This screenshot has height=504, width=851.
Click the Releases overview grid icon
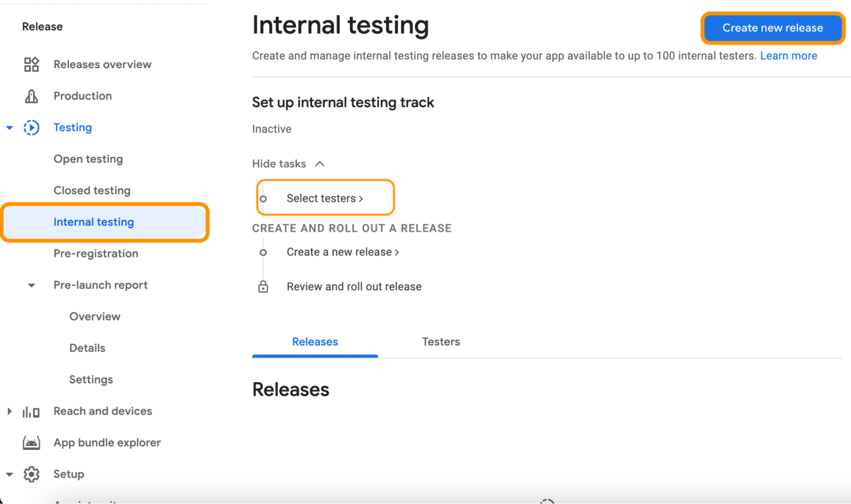click(31, 64)
